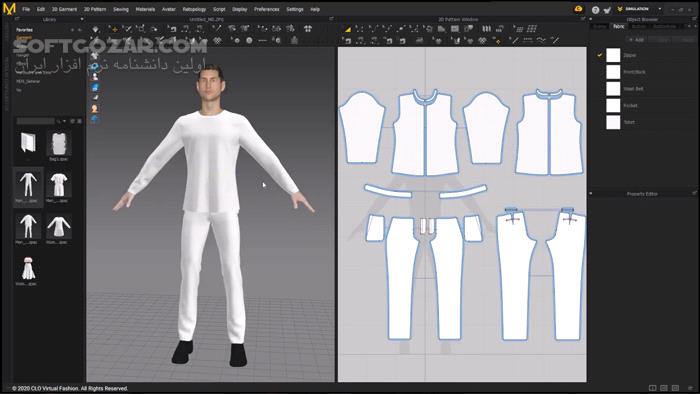Open the Avatar menu

168,9
